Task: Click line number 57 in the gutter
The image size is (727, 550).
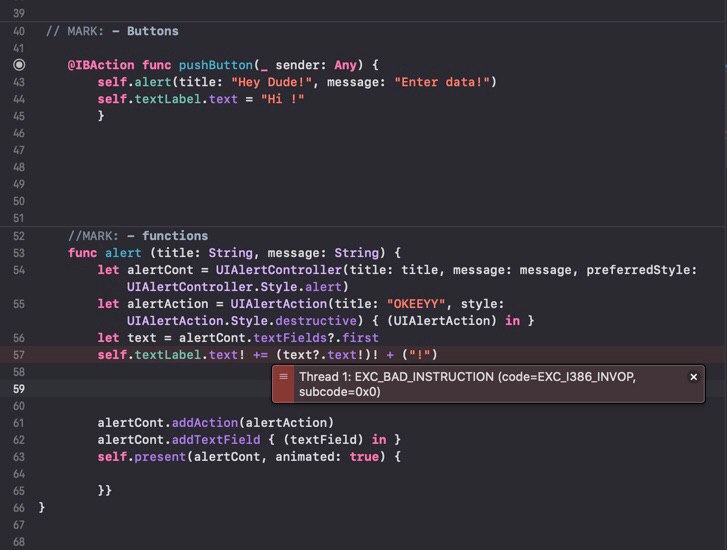Action: 19,355
